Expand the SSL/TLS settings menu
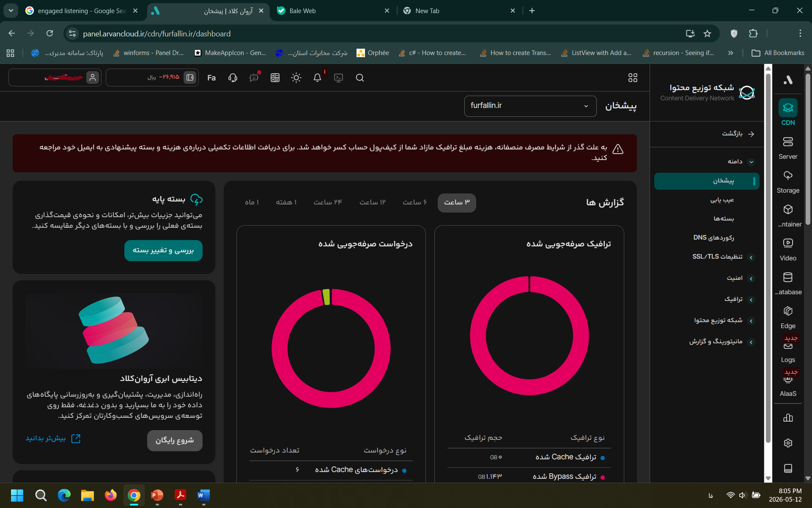 click(x=724, y=257)
